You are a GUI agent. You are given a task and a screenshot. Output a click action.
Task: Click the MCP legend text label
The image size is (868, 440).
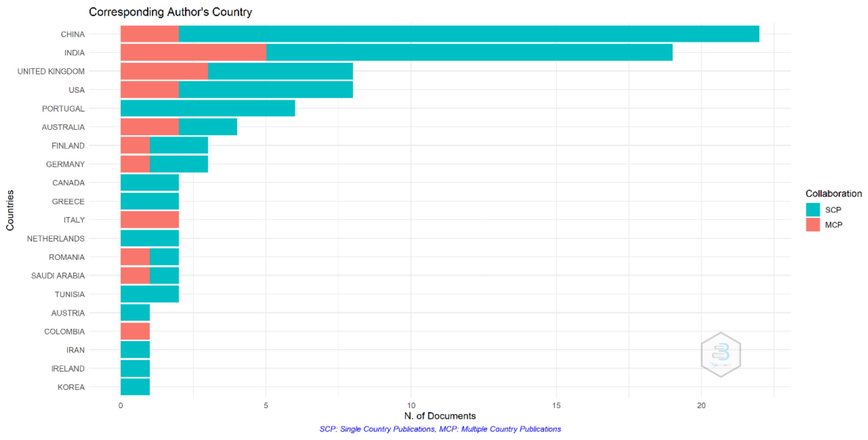coord(833,225)
